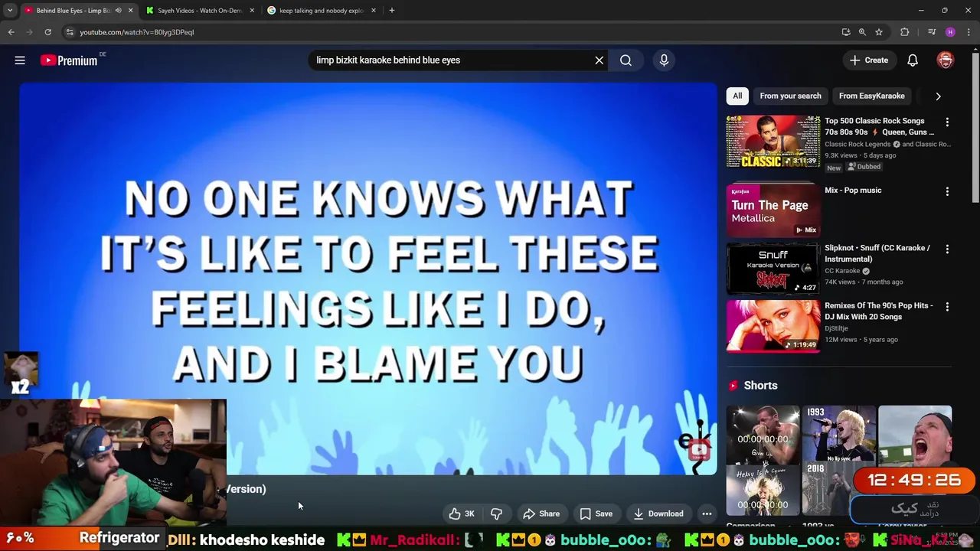Click Remixes Of The 90's Pop Hits title
980x551 pixels.
coord(879,311)
